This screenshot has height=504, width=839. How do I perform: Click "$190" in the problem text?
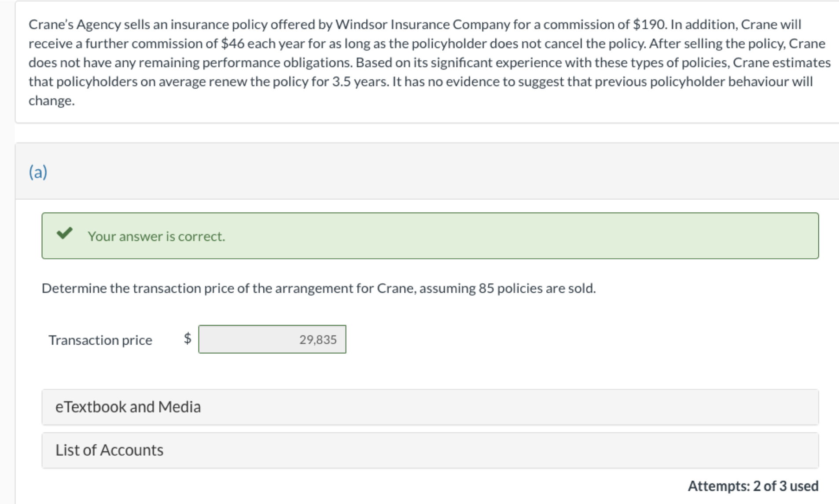coord(649,24)
